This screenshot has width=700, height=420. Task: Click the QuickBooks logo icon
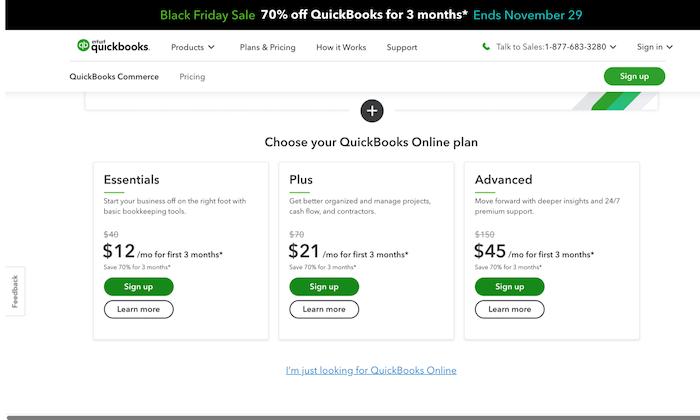(x=83, y=46)
